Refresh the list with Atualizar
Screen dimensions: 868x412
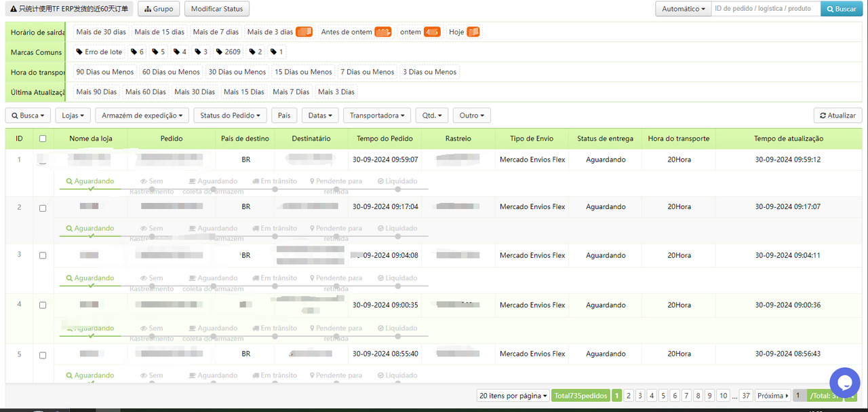tap(837, 115)
